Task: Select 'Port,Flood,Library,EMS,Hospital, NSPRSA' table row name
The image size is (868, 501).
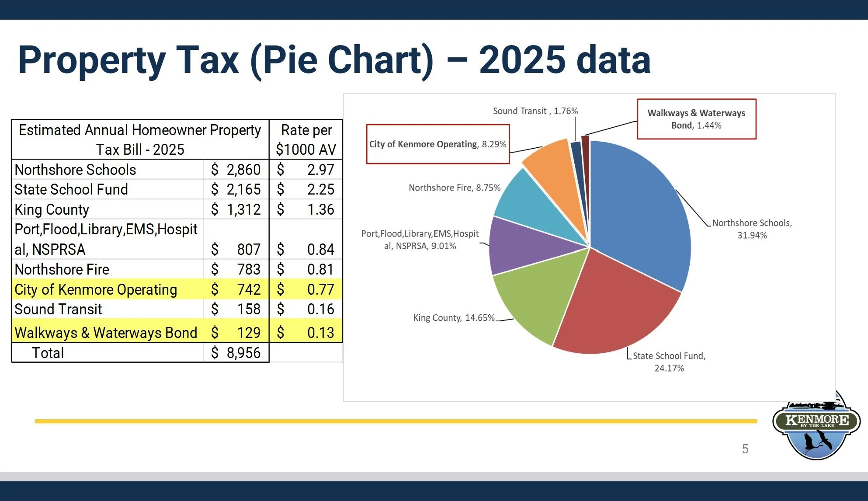Action: coord(106,239)
